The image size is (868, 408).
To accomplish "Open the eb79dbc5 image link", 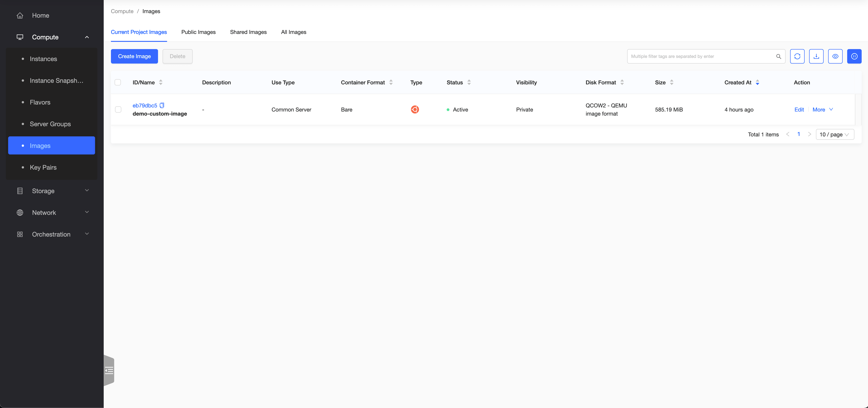I will 145,105.
